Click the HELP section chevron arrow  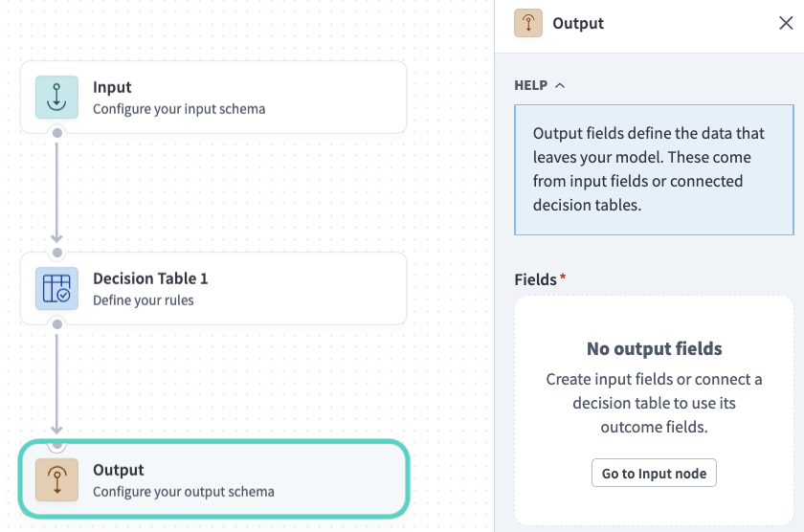(560, 85)
